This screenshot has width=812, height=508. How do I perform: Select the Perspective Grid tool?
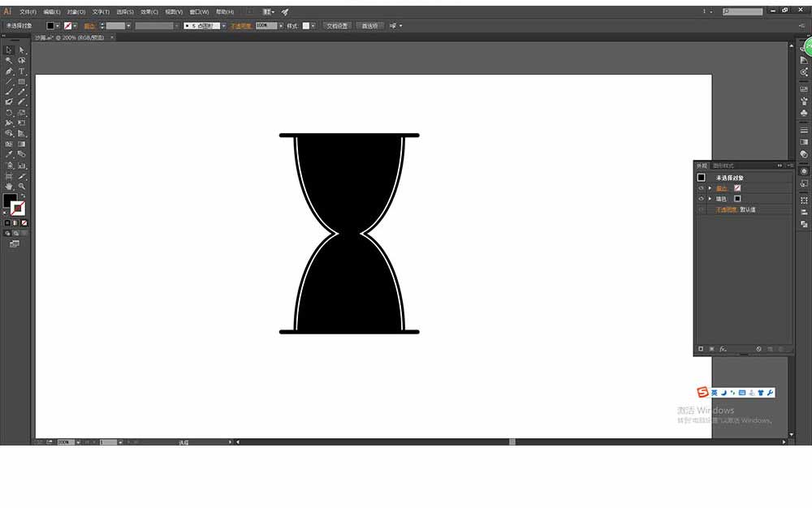pyautogui.click(x=22, y=133)
